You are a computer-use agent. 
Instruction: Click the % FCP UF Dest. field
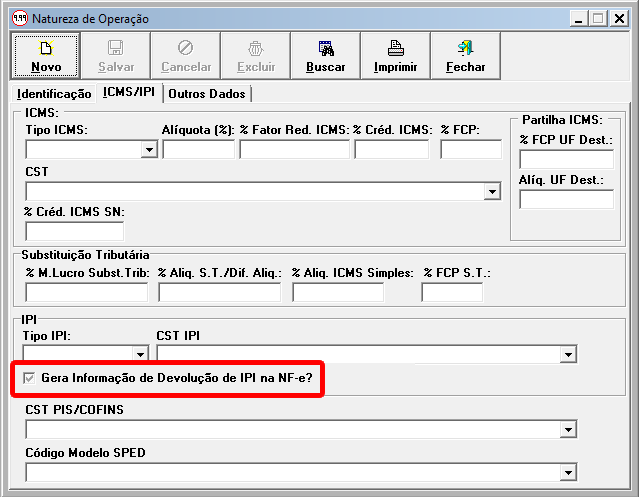point(566,160)
